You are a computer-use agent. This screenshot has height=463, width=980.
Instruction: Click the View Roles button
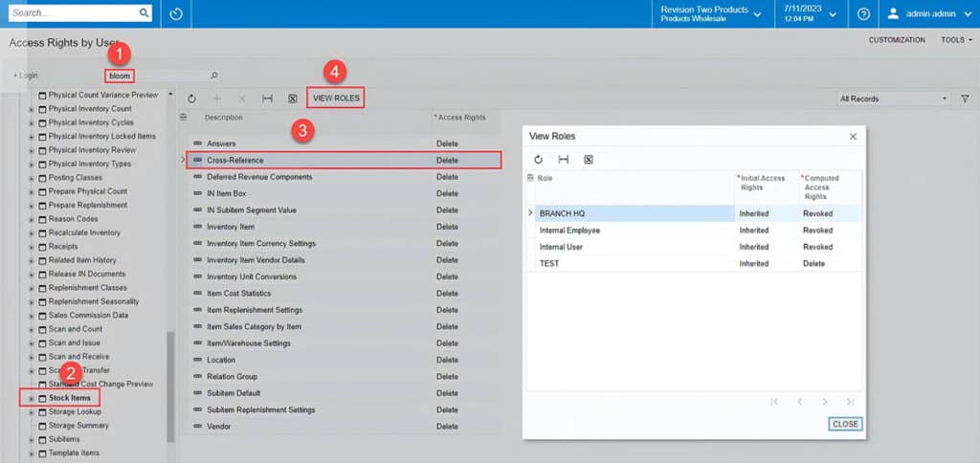click(x=336, y=99)
